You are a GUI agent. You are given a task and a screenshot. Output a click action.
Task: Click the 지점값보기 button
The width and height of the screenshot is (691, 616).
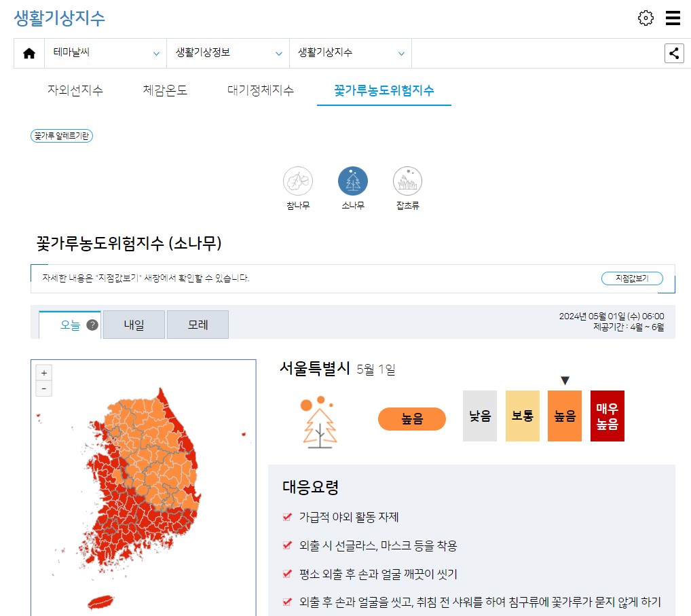(x=631, y=278)
